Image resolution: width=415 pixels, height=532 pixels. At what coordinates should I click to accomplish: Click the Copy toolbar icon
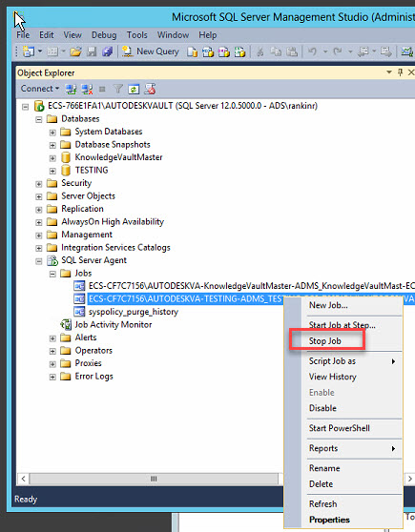(276, 51)
